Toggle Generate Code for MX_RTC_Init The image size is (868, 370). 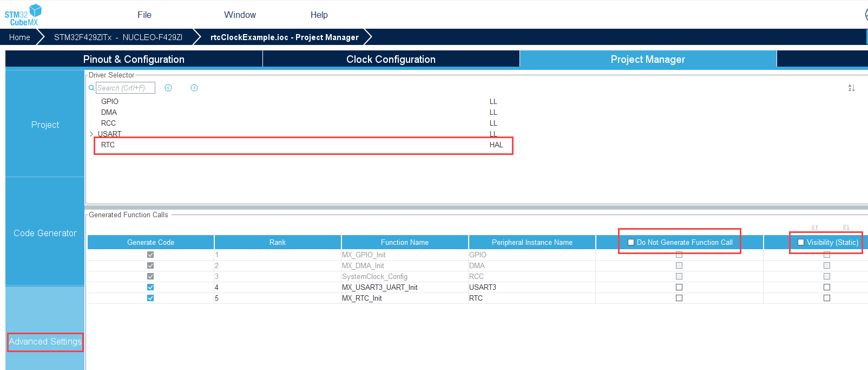pos(150,298)
